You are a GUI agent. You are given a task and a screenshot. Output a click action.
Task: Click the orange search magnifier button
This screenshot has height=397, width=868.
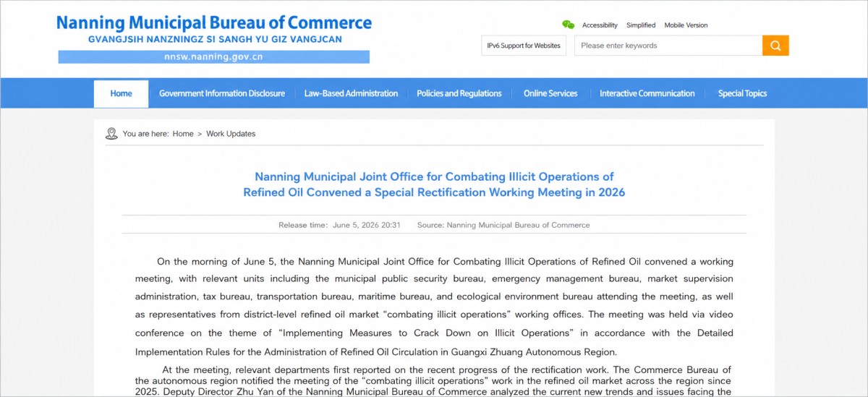click(x=775, y=46)
